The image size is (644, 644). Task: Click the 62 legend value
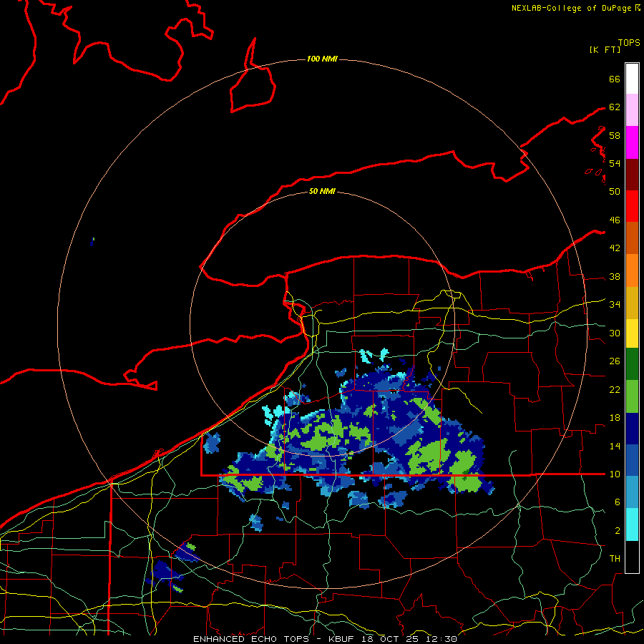[615, 107]
